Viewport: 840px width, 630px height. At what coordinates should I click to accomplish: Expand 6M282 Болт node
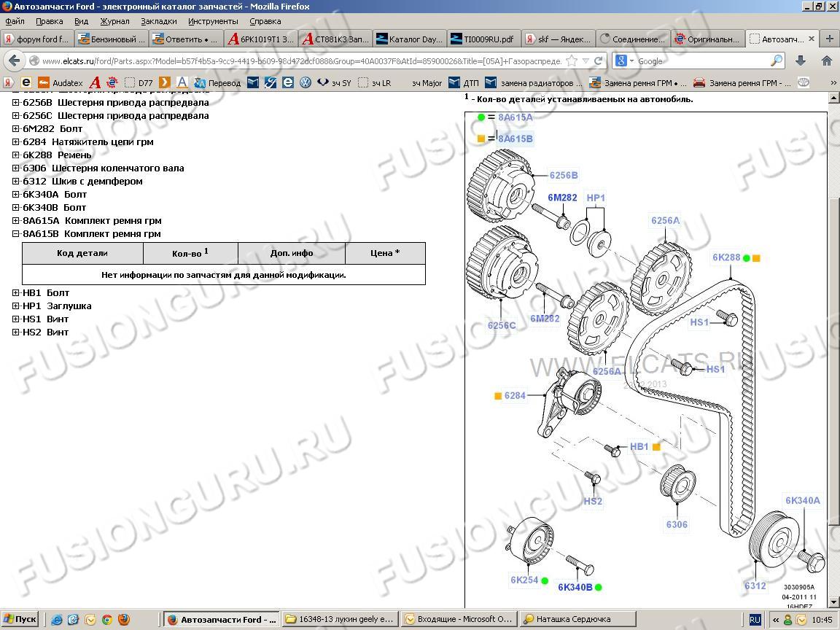15,128
